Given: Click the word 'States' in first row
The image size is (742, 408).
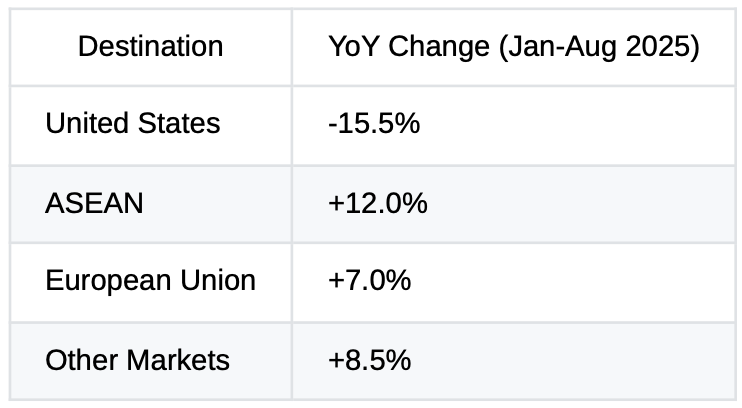Looking at the screenshot, I should (x=179, y=123).
